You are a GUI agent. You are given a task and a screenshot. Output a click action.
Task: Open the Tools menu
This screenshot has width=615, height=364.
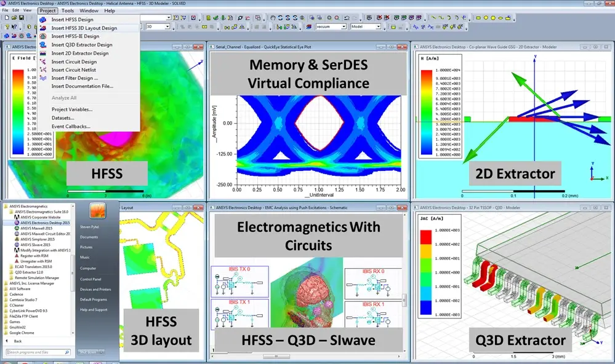click(68, 10)
